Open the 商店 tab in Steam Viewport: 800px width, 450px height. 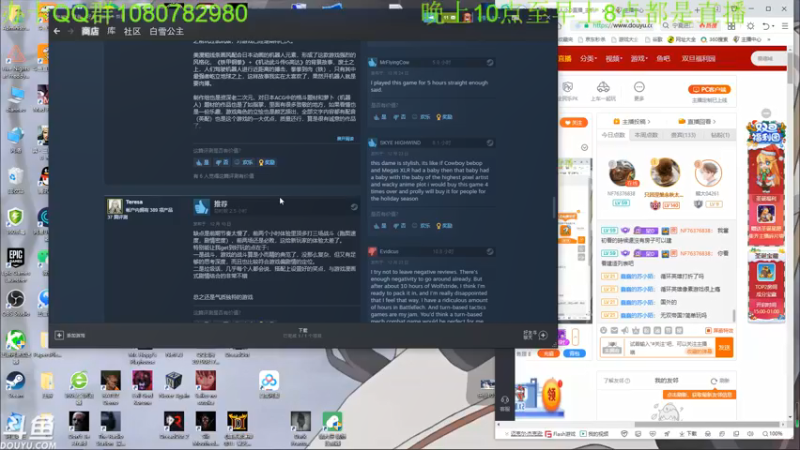(x=90, y=32)
